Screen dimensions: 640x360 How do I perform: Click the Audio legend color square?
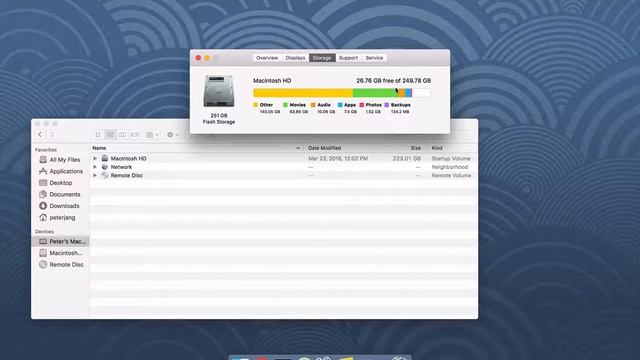point(313,105)
